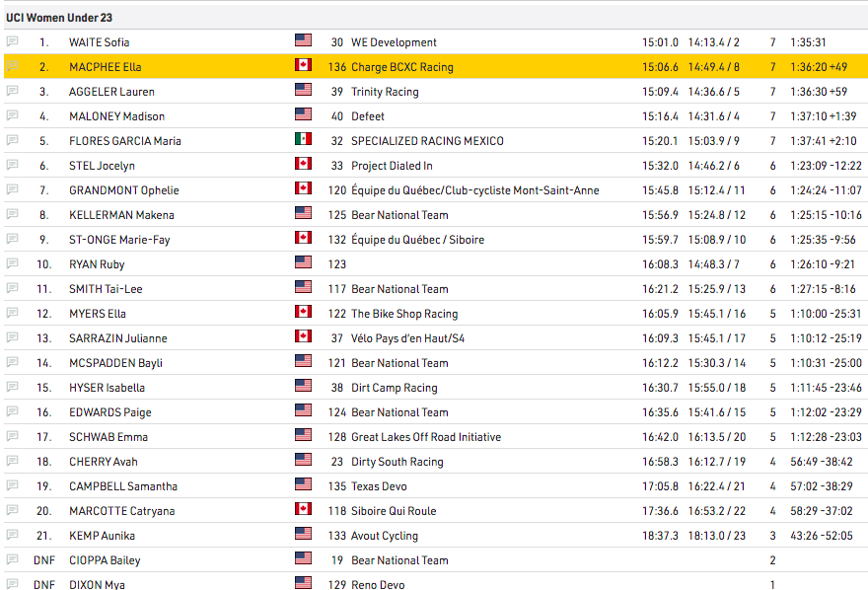Viewport: 868px width, 590px height.
Task: Open comment icon for CAMPBELL Samantha row
Action: (12, 485)
